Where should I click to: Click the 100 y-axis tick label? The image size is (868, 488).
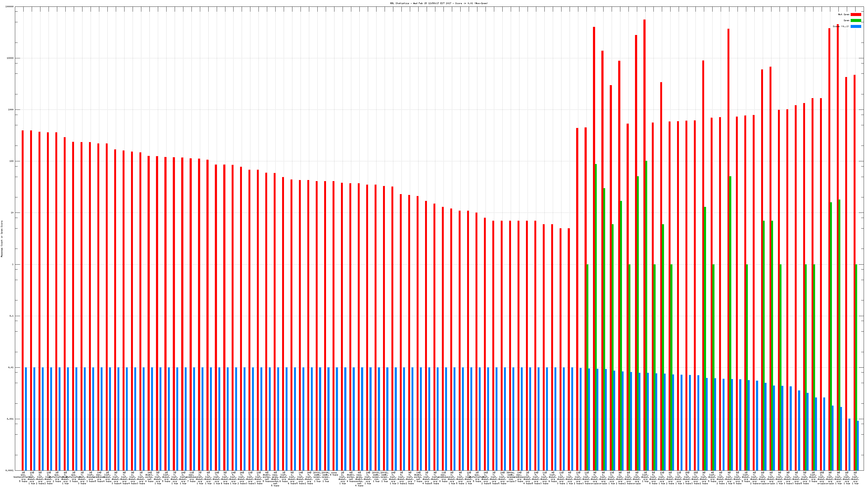coord(12,161)
